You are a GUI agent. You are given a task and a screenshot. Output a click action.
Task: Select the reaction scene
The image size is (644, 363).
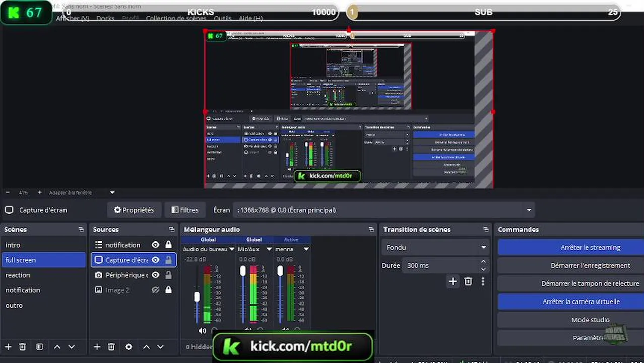(43, 275)
